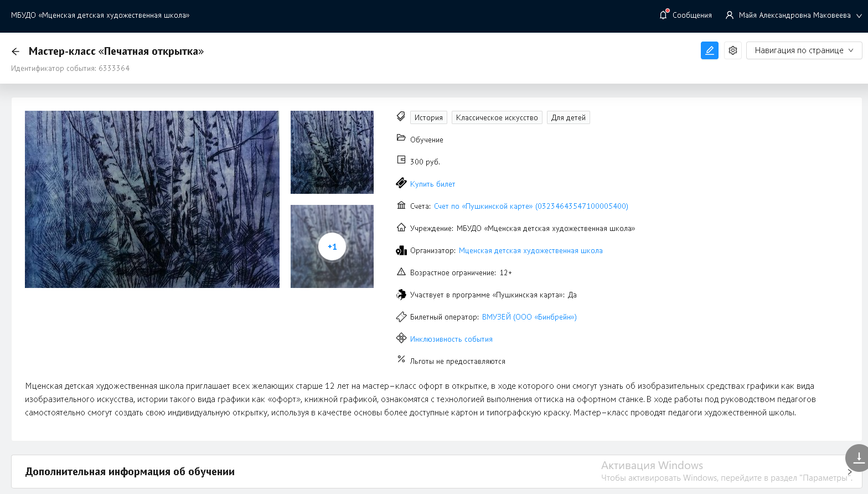
Task: Open the Купить билет link
Action: 432,184
